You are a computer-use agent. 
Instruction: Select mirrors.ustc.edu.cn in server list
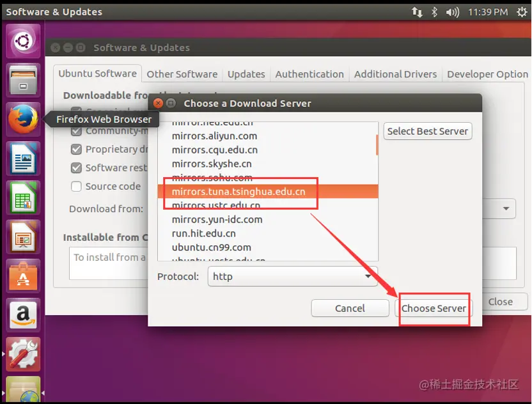[268, 206]
